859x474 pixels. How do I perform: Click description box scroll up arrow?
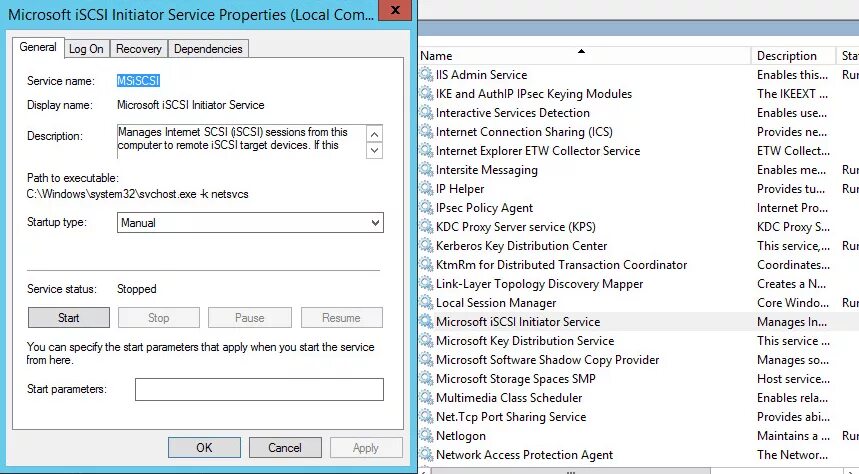pyautogui.click(x=374, y=134)
